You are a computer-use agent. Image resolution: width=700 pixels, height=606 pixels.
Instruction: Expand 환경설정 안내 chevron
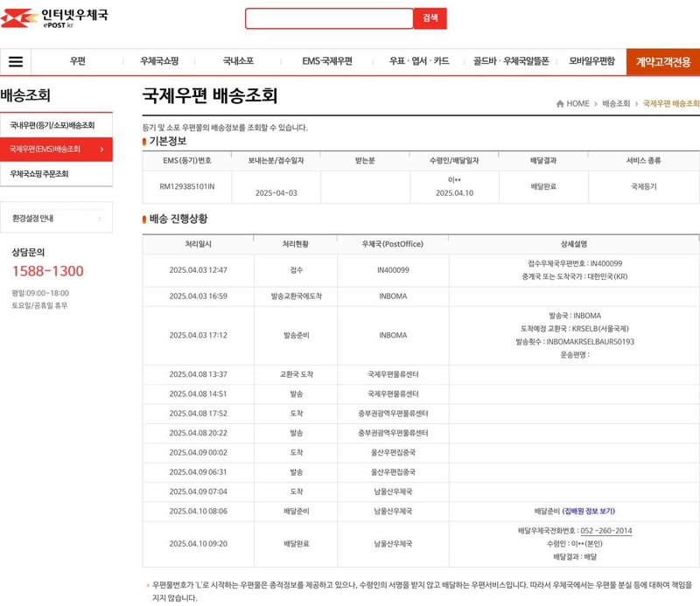coord(99,219)
